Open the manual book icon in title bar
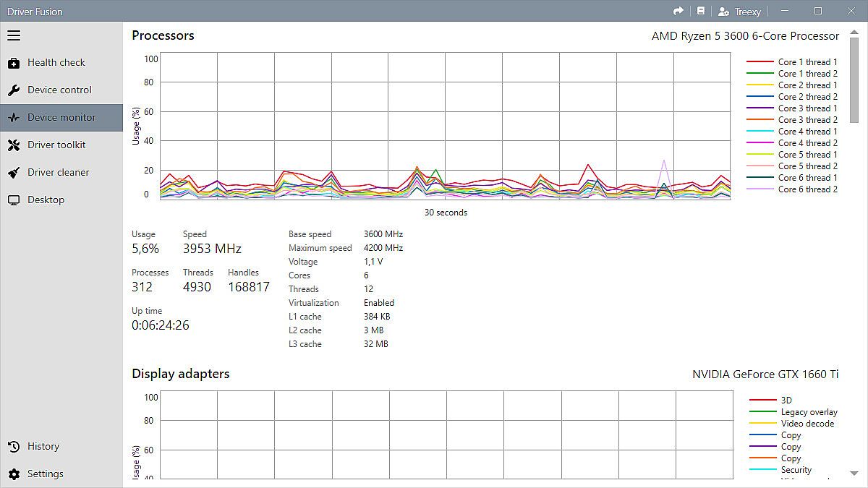The image size is (868, 488). [700, 11]
